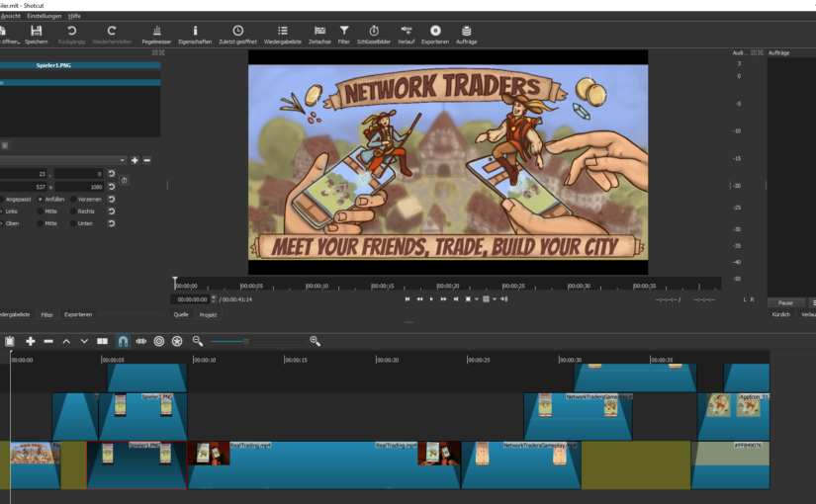Skip to start of the preview
The image size is (816, 504).
coord(408,299)
